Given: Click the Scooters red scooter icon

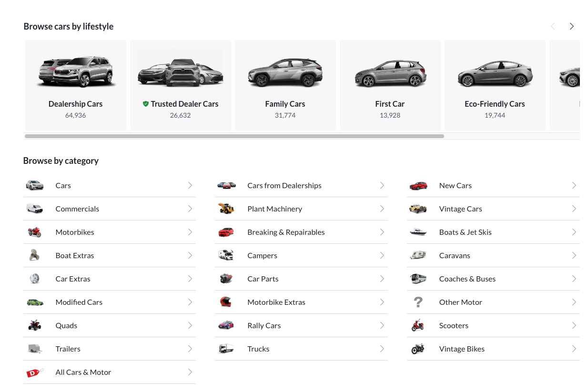Looking at the screenshot, I should point(418,325).
